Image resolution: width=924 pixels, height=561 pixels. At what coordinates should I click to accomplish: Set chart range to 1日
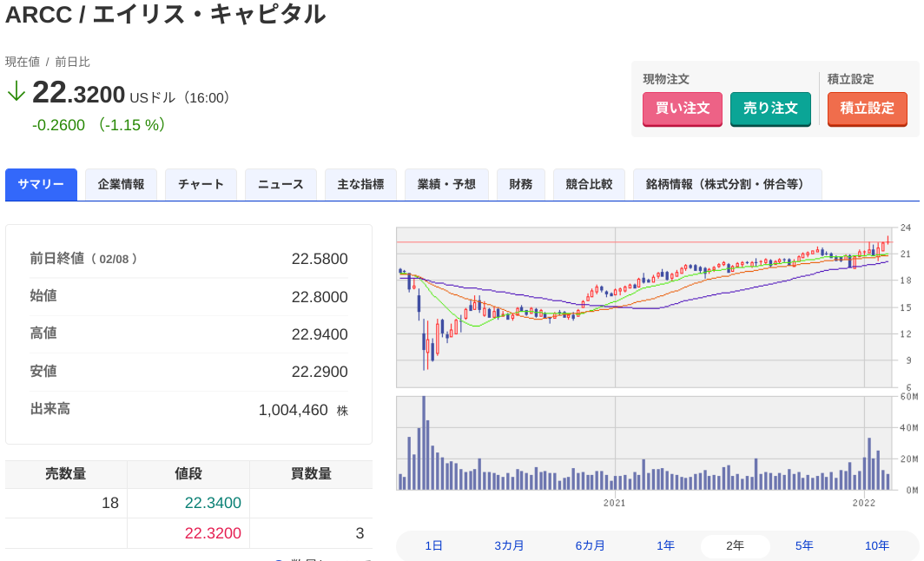[x=433, y=545]
